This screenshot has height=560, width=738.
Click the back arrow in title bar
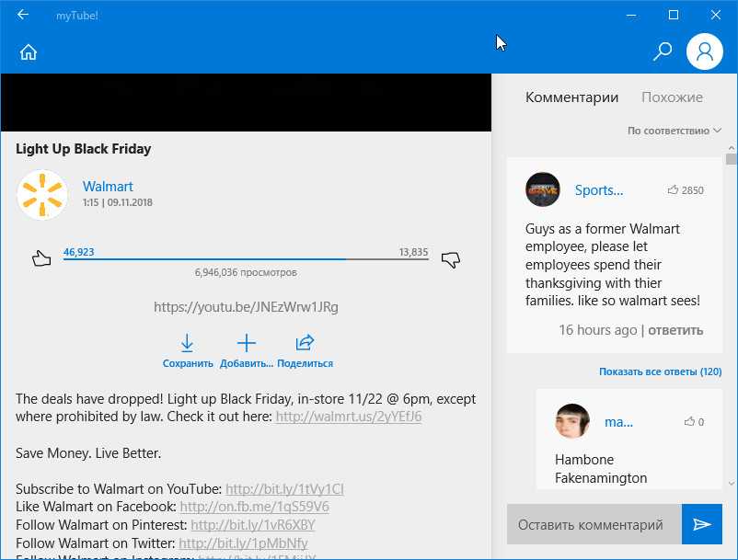pyautogui.click(x=23, y=15)
